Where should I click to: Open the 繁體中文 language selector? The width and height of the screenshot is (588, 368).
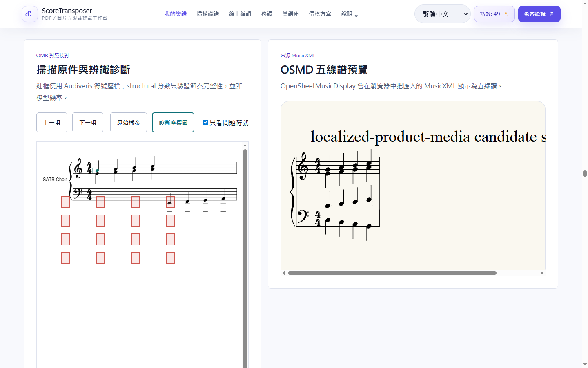443,14
